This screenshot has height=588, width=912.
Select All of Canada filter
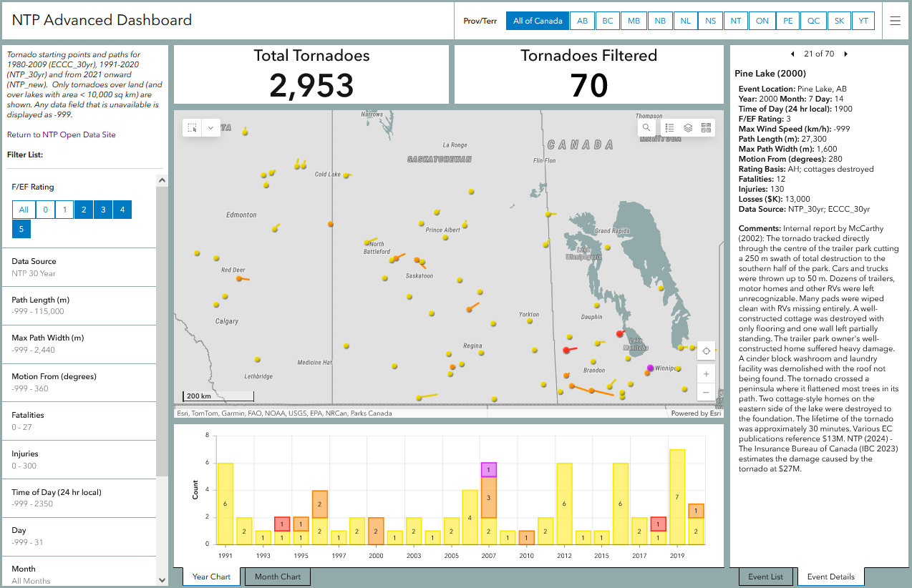click(x=538, y=21)
